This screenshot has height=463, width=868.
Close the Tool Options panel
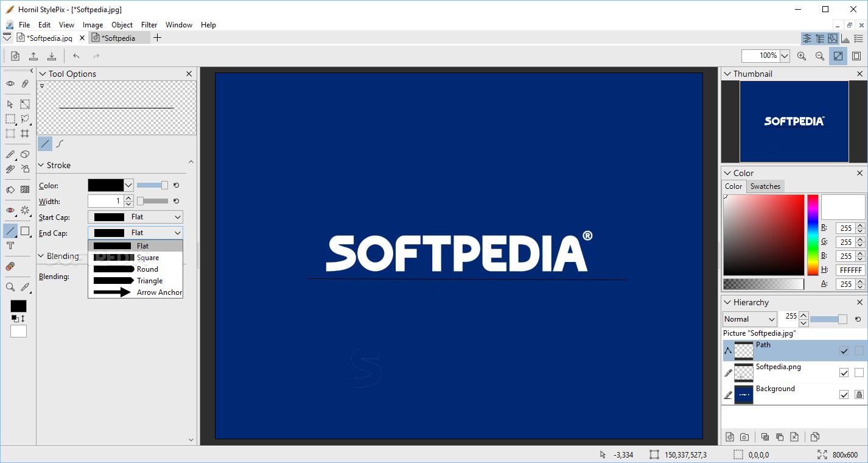coord(189,74)
